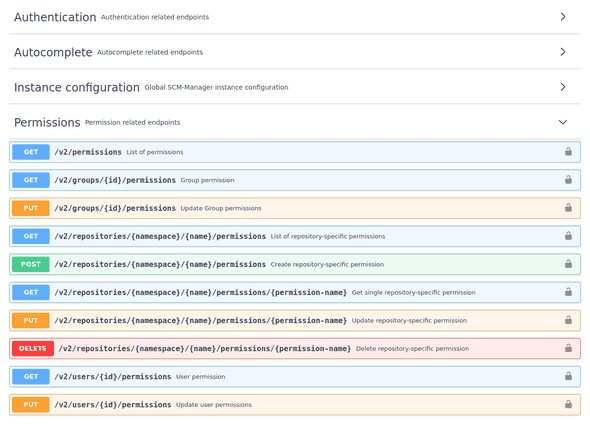Viewport: 590px width, 430px height.
Task: Open /v2/permissions path in List of permissions row
Action: (88, 152)
